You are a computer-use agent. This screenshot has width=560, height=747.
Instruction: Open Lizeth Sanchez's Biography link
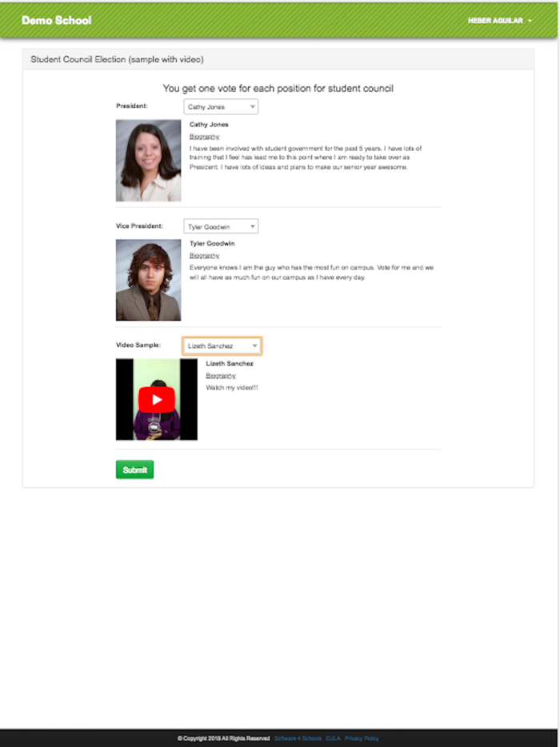pyautogui.click(x=221, y=376)
